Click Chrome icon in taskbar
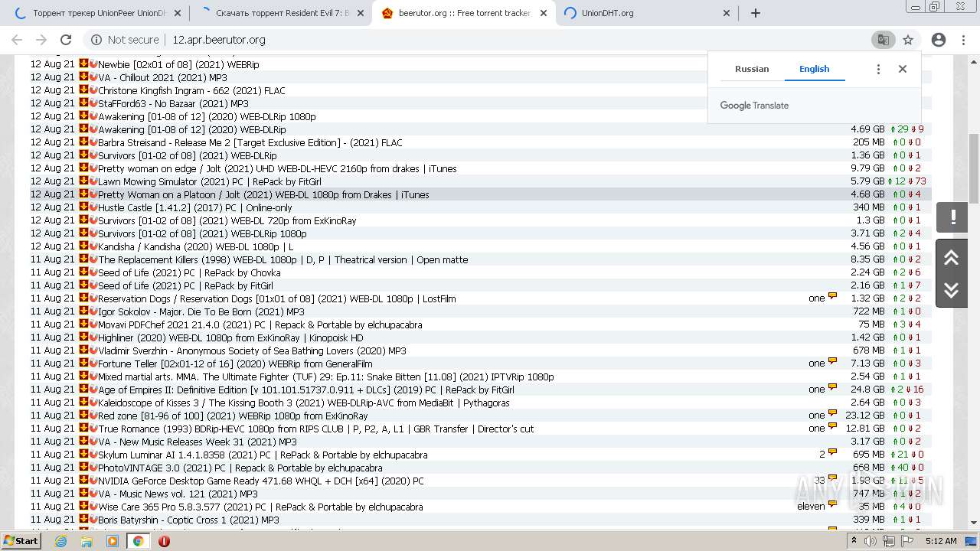Screen dimensions: 980x551 138,541
